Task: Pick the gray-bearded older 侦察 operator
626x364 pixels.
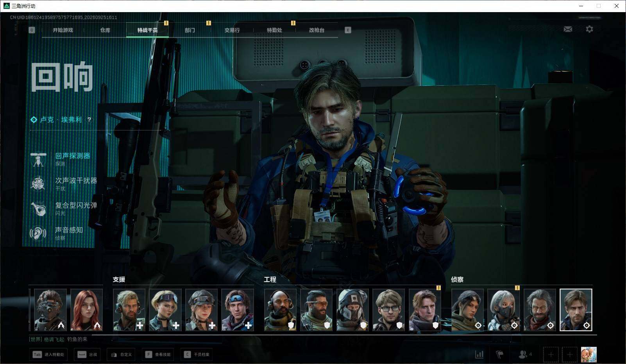Action: coord(540,310)
